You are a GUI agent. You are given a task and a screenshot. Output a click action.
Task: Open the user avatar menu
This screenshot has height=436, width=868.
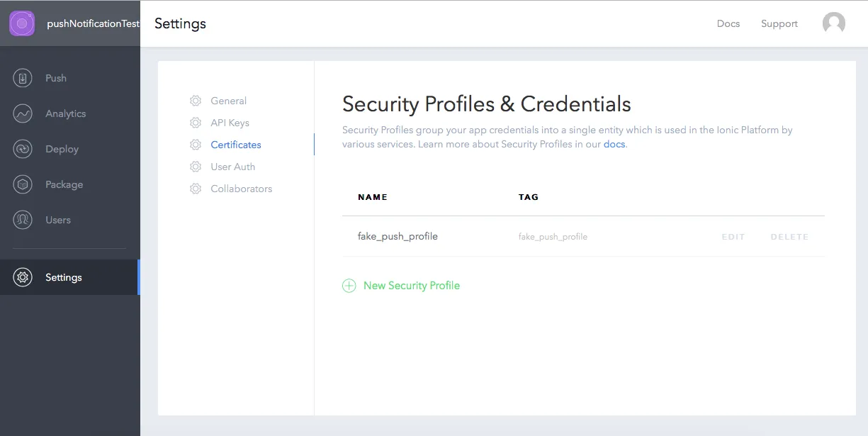[x=833, y=23]
